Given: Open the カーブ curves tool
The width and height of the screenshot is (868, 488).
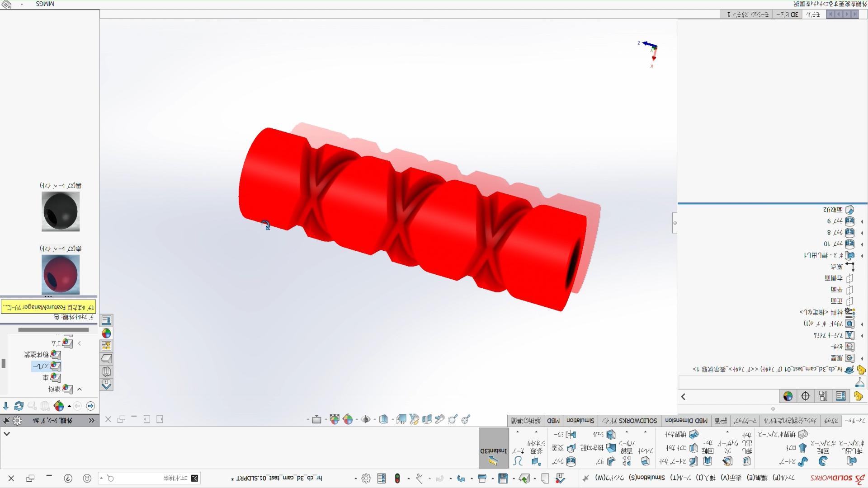Looking at the screenshot, I should coord(518,461).
